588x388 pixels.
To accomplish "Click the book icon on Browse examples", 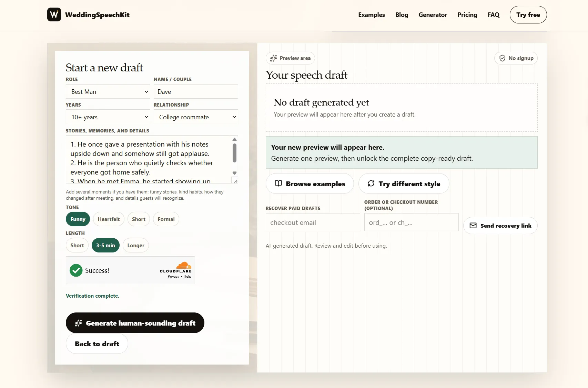I will pos(278,183).
